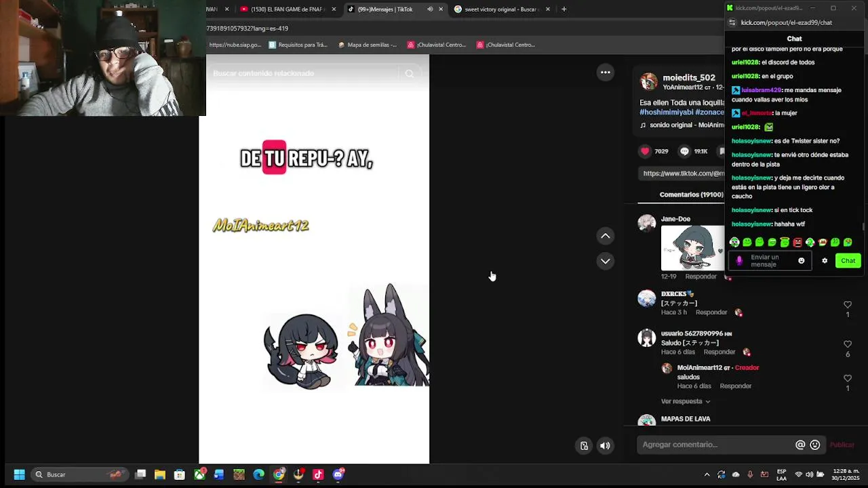Open first '¡Chulavista! Centro...' bookmark
The image size is (868, 488).
[436, 45]
